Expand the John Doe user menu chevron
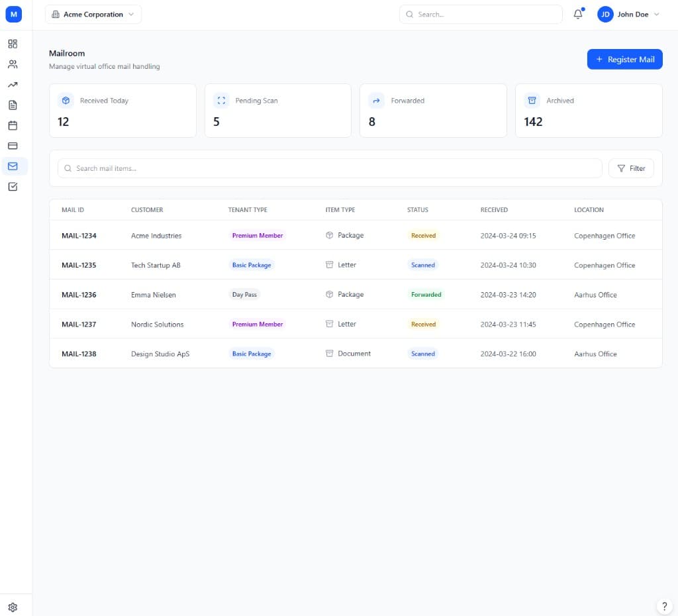This screenshot has width=678, height=616. tap(657, 15)
